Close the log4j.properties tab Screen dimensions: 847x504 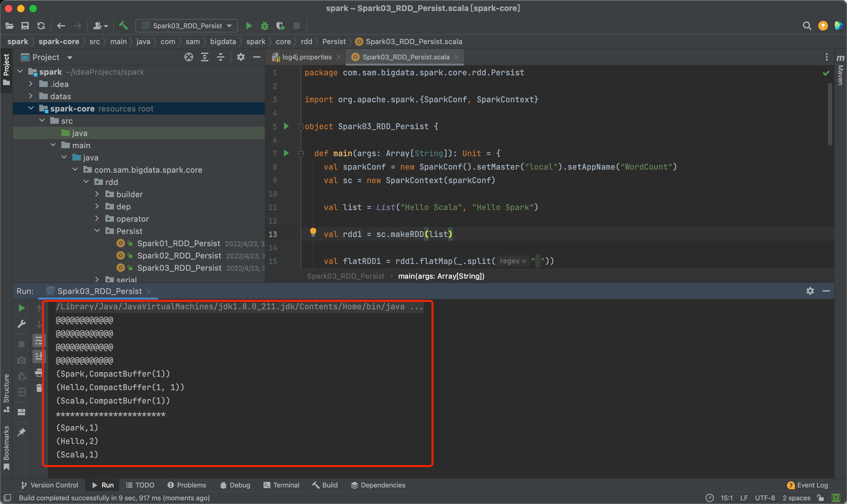click(x=339, y=57)
